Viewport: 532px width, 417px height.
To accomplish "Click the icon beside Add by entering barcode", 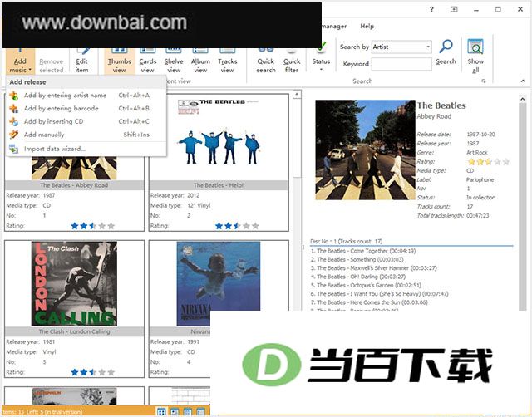I will pos(14,109).
